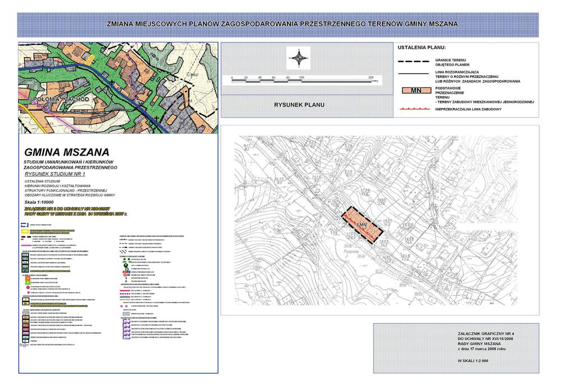
Task: Select the 'LINIA ROZGRANICZAJĄCA' legend description
Action: click(478, 77)
